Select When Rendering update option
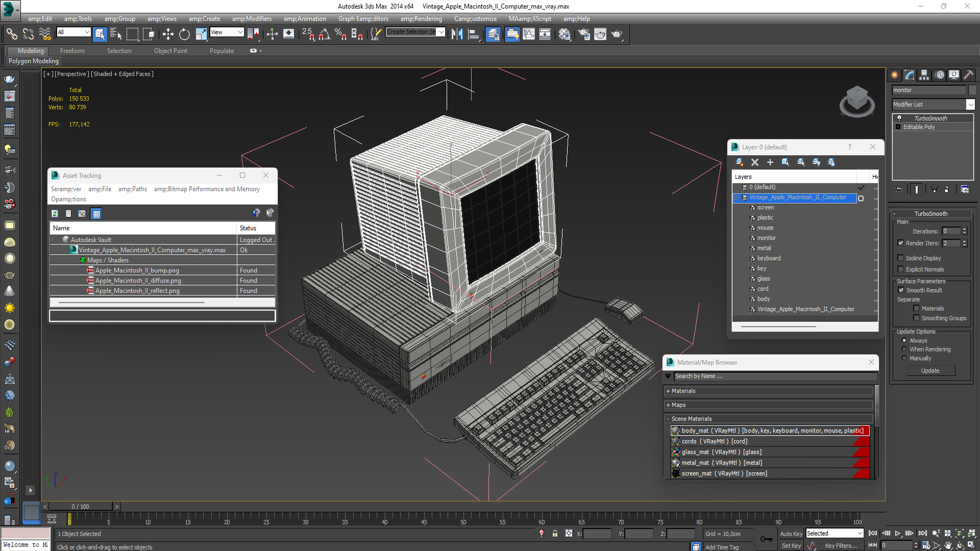 tap(904, 349)
